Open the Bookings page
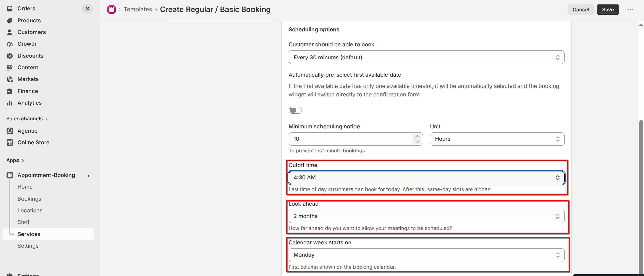The height and width of the screenshot is (276, 644). click(x=29, y=199)
